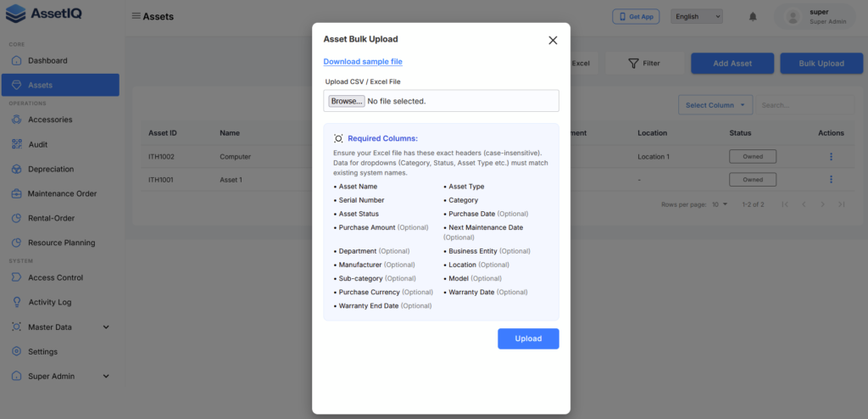Click the Download sample file link
The image size is (868, 419).
[x=363, y=62]
